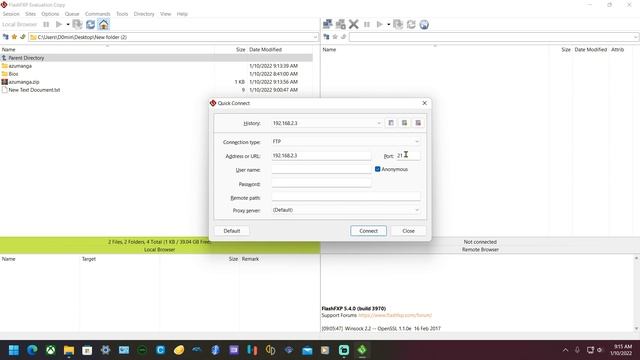Click the local go-up arrow icon beside path
This screenshot has height=360, width=640.
click(22, 37)
